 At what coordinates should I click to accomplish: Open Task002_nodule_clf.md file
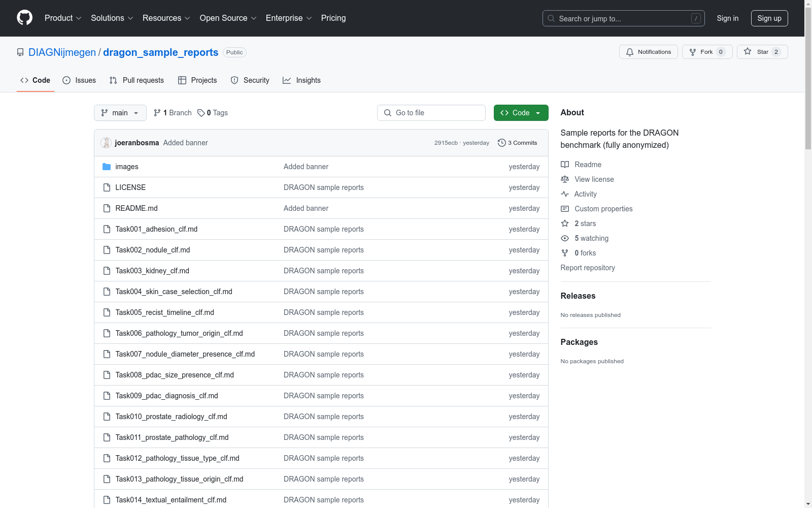tap(153, 250)
